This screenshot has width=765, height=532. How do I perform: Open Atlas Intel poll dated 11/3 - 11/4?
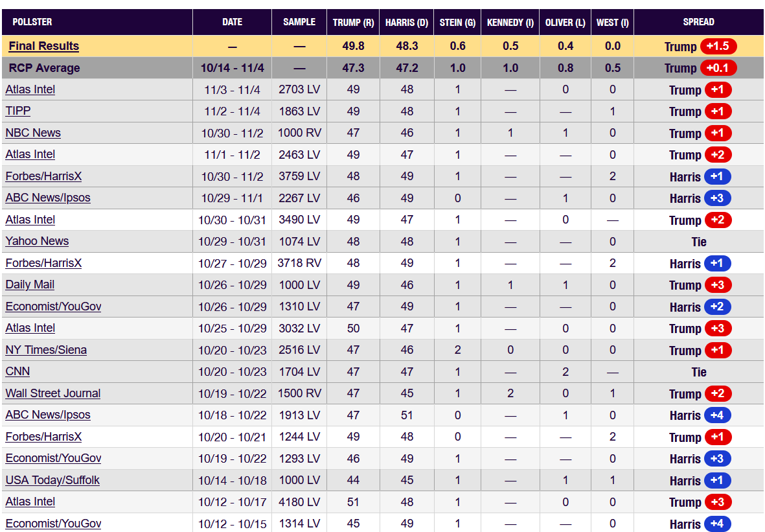(30, 90)
